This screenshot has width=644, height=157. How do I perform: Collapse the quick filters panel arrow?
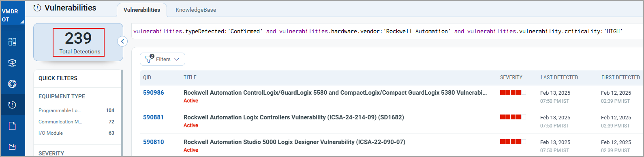coord(122,41)
